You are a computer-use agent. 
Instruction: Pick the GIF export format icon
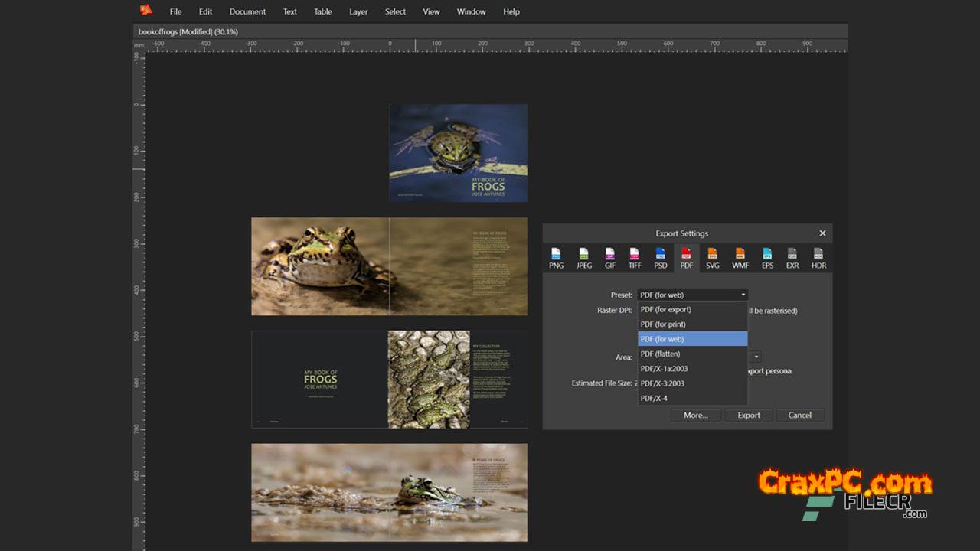(610, 258)
